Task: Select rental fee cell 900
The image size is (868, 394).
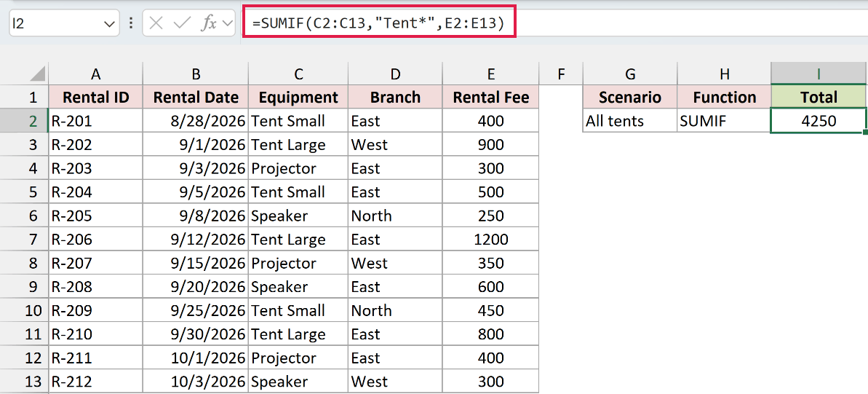Action: click(x=490, y=145)
